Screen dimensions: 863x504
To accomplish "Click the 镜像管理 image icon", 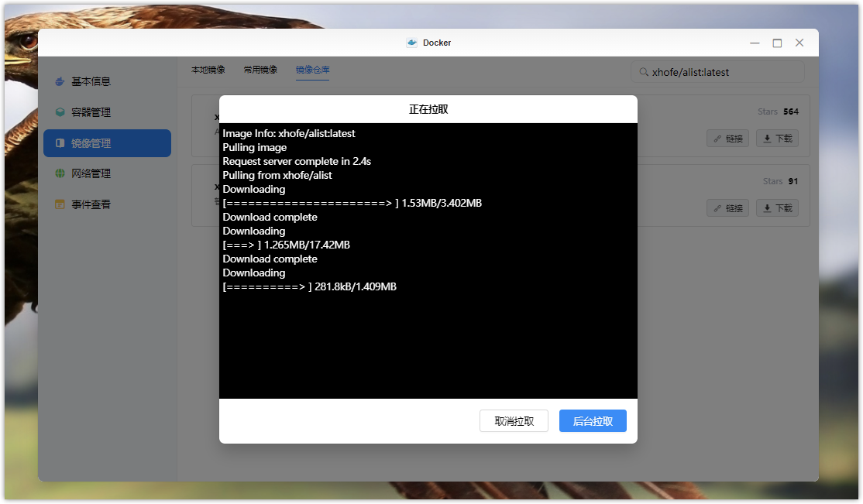I will point(60,143).
